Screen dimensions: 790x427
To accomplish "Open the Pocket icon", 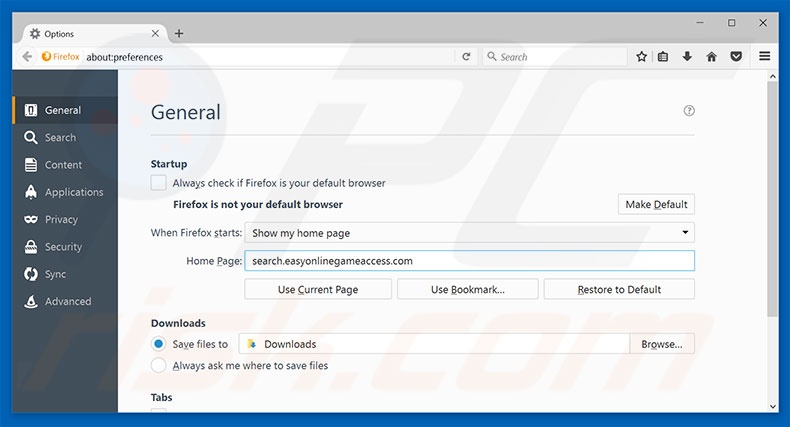I will coord(736,56).
